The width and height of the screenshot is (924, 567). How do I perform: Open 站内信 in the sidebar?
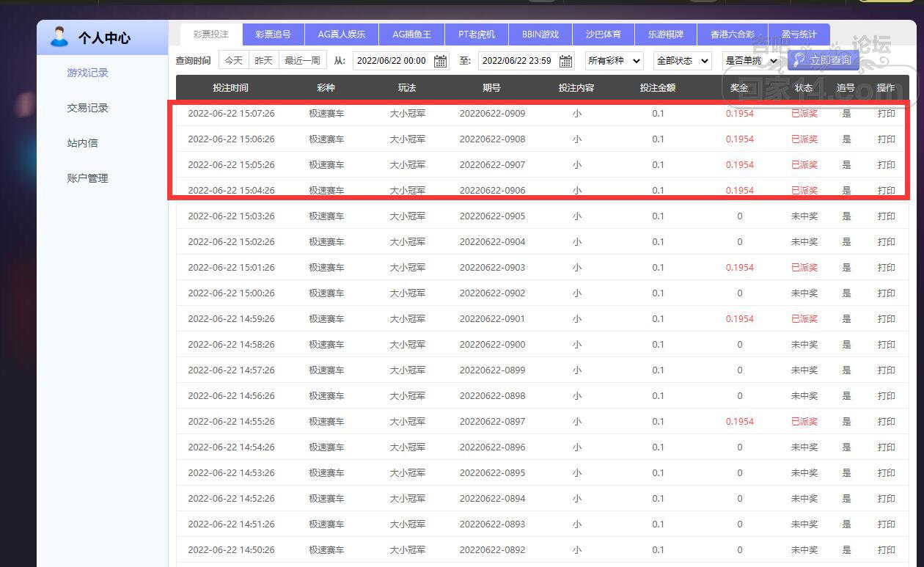point(82,143)
